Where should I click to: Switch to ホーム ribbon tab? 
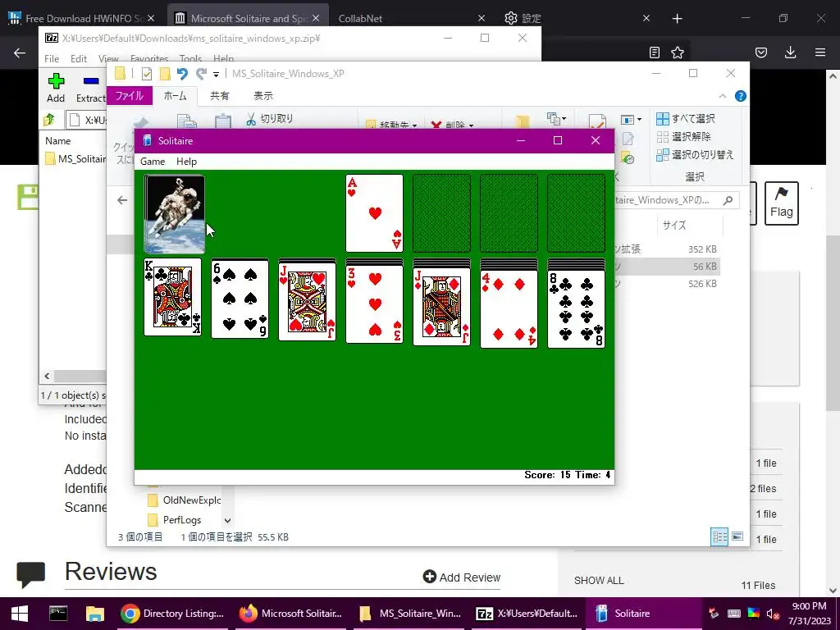pyautogui.click(x=176, y=96)
